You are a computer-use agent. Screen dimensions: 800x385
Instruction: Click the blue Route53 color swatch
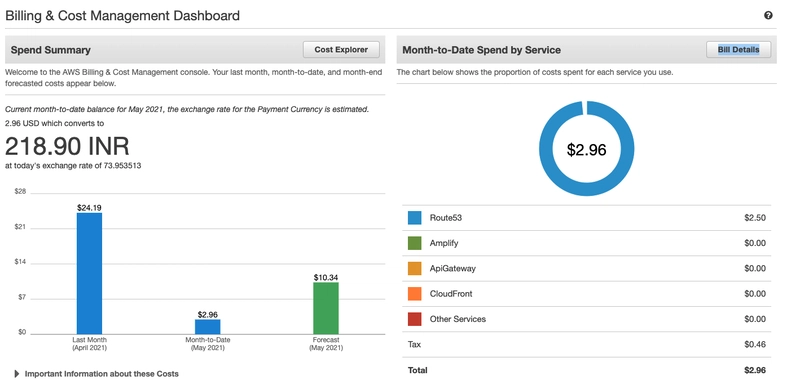coord(414,218)
